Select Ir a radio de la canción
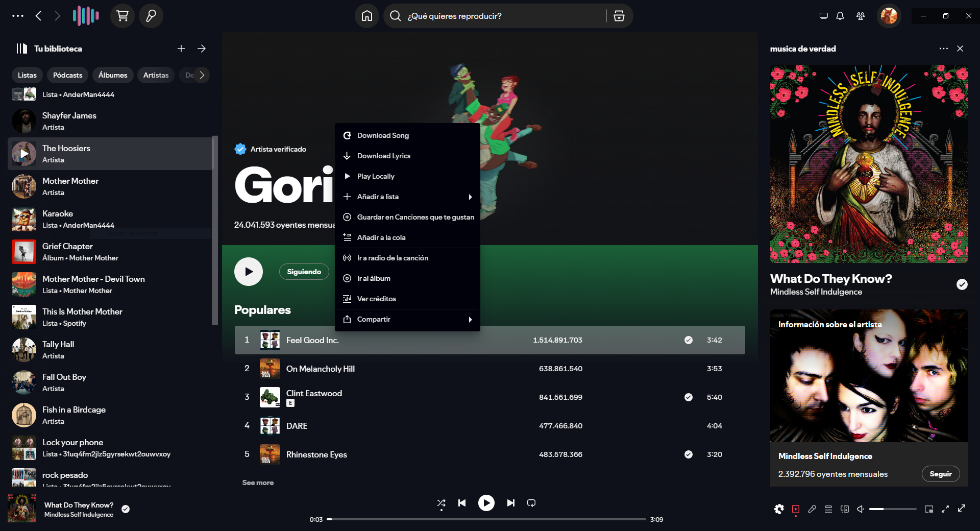The height and width of the screenshot is (531, 980). click(x=407, y=258)
